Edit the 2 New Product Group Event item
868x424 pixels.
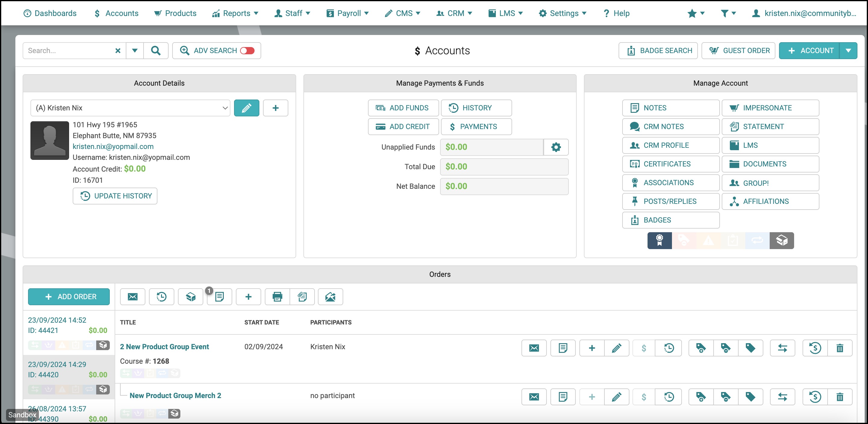617,348
